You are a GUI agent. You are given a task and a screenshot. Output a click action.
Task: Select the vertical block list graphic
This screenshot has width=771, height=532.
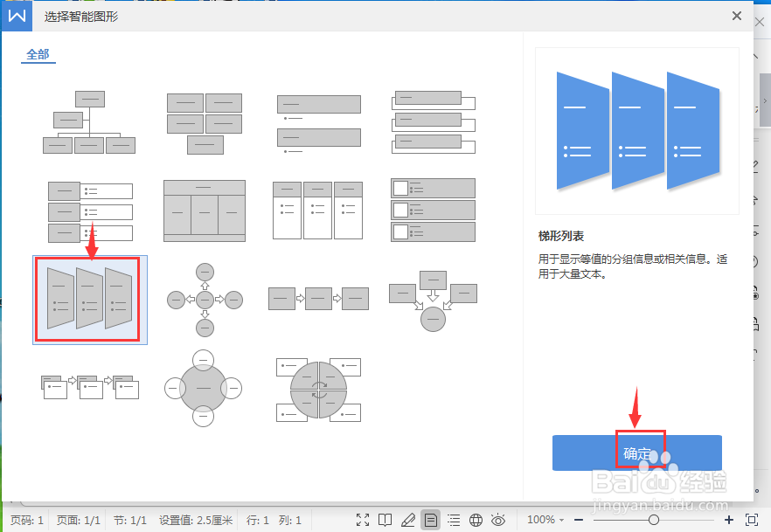tap(90, 211)
